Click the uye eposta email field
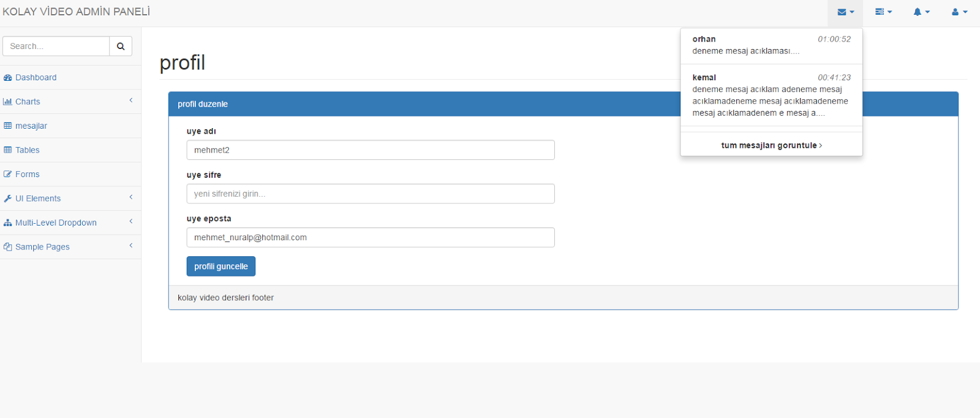 pyautogui.click(x=371, y=238)
